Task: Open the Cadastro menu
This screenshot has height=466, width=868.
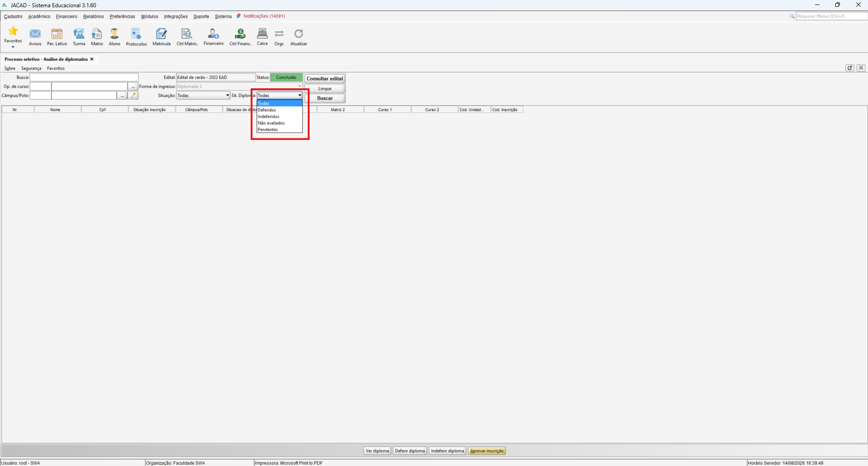Action: click(13, 16)
